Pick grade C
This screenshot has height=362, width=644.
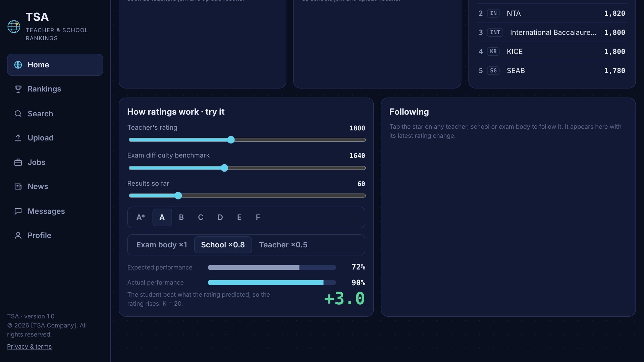(201, 217)
